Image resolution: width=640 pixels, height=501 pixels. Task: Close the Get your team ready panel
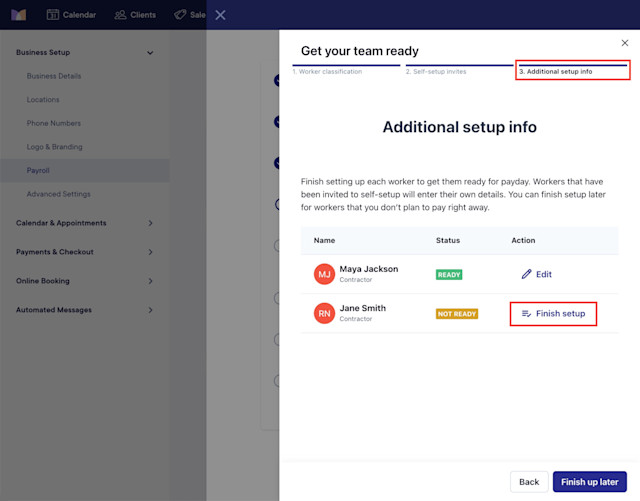tap(624, 43)
